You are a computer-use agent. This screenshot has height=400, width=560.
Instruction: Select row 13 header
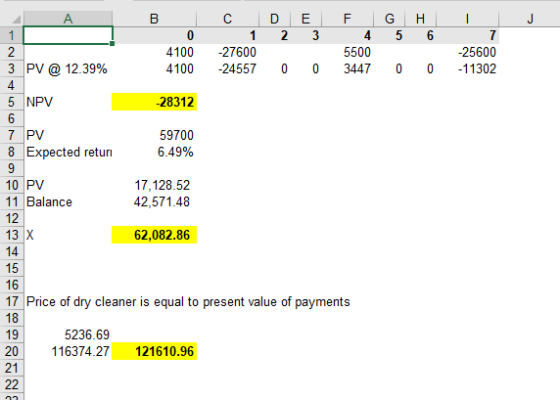coord(11,235)
